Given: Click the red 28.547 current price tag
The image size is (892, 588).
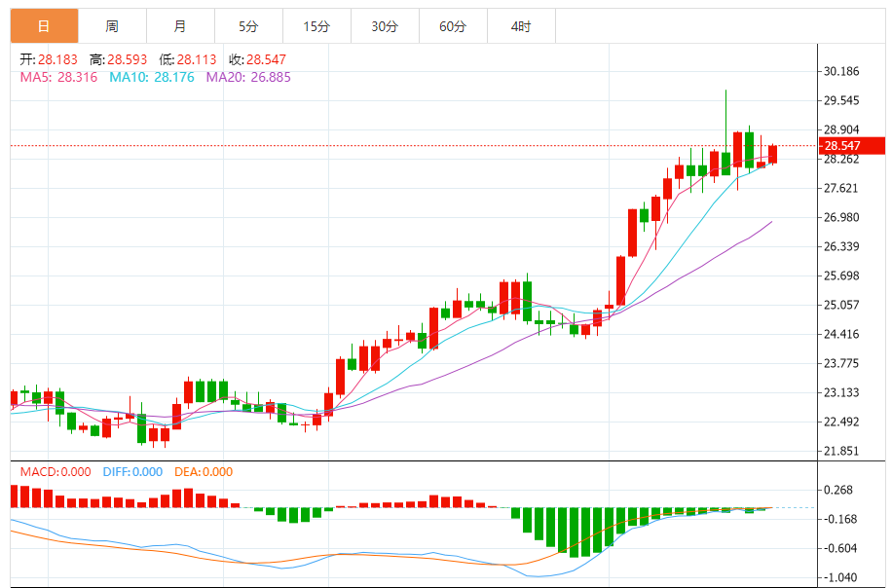Looking at the screenshot, I should coord(852,146).
